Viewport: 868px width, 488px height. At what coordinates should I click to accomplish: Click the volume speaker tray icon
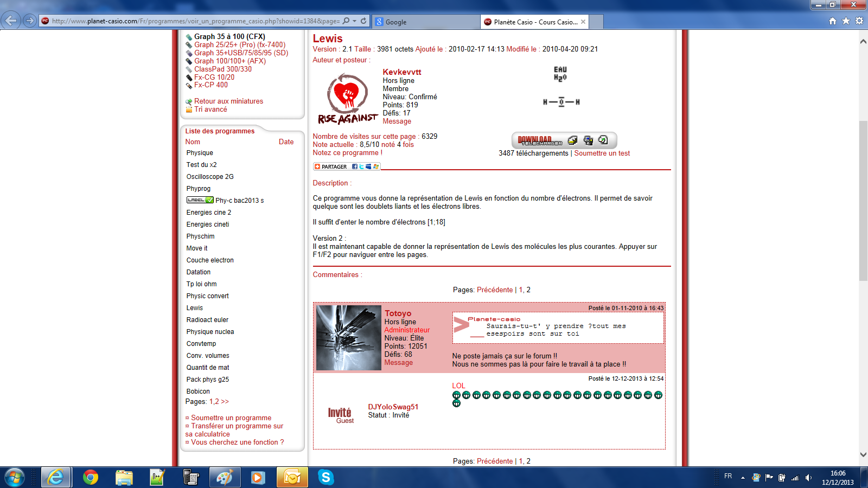(x=808, y=478)
